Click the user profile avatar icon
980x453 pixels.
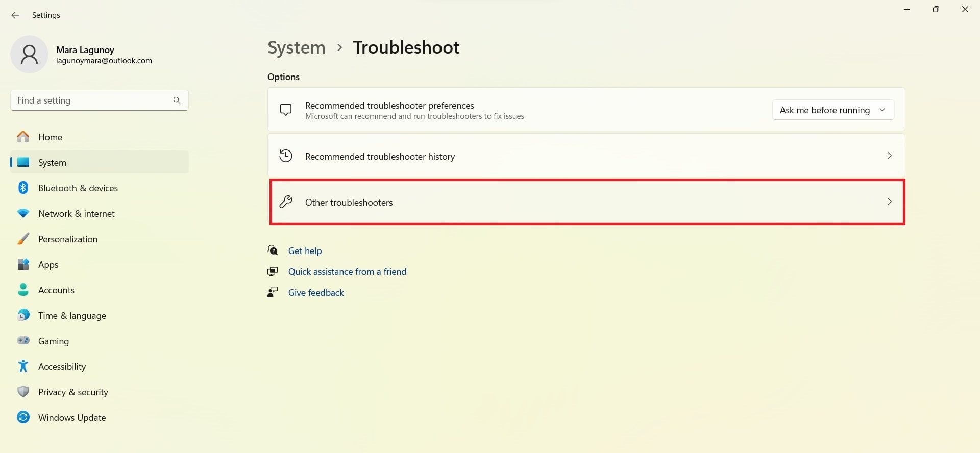[x=29, y=54]
